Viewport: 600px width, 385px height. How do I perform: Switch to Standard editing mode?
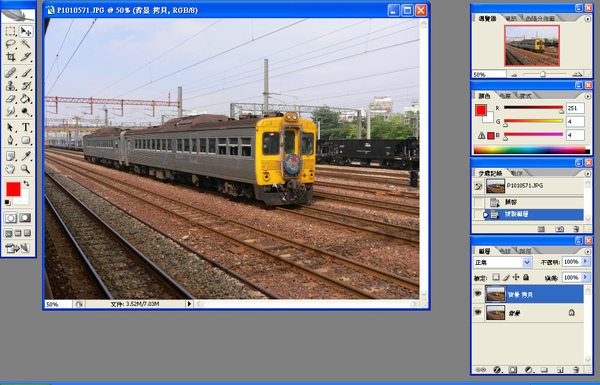tap(11, 218)
